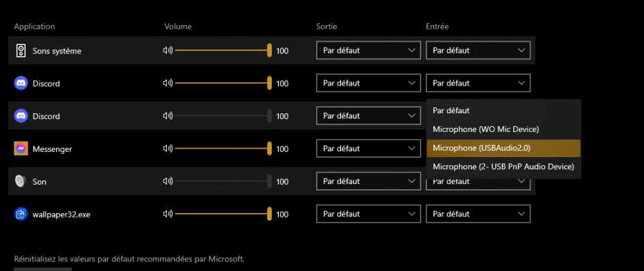The image size is (644, 271).
Task: Open Sons système Entrée dropdown
Action: (478, 50)
